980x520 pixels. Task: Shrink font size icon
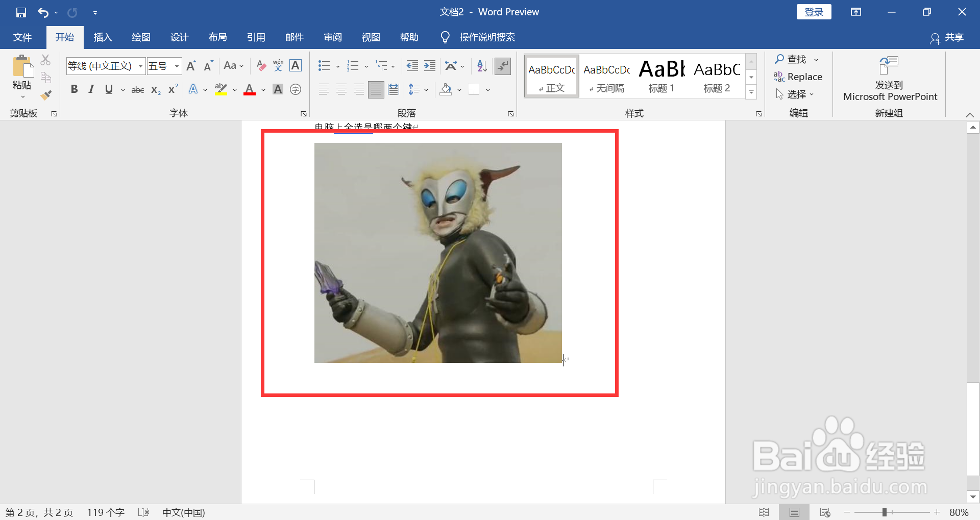click(208, 66)
